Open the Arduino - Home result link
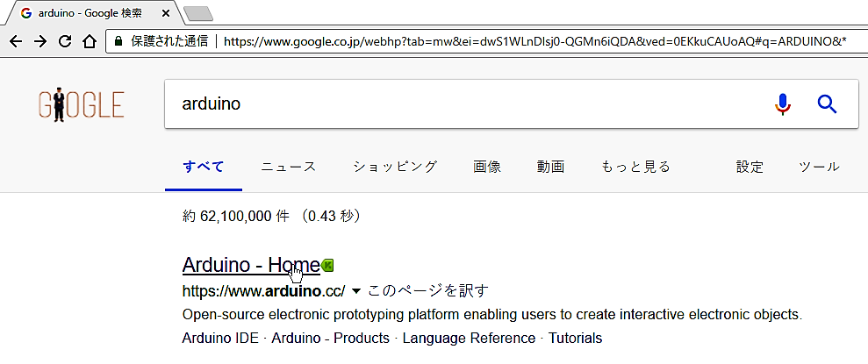The height and width of the screenshot is (364, 868). click(251, 265)
